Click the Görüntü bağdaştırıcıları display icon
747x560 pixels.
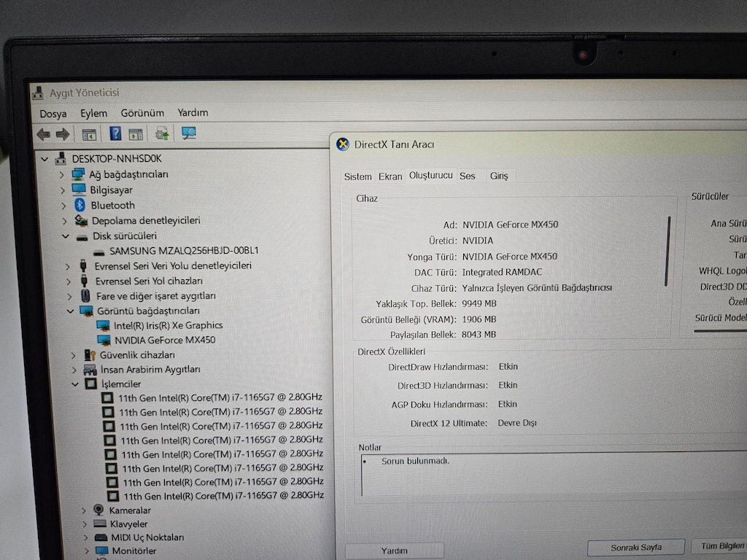tap(86, 311)
